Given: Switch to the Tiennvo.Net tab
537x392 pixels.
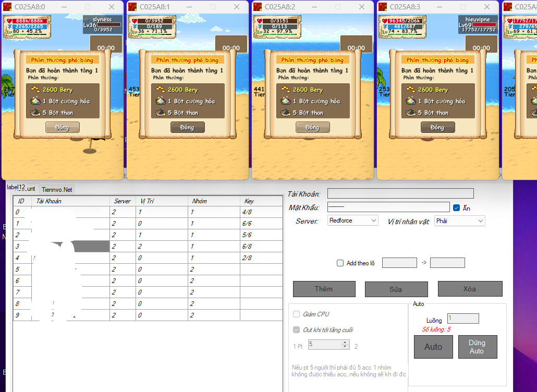Looking at the screenshot, I should click(57, 189).
